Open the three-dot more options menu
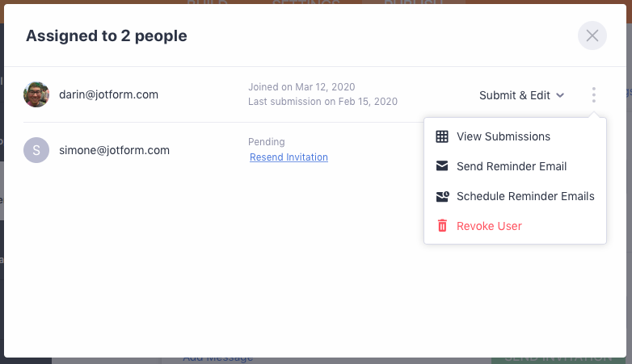632x364 pixels. click(x=593, y=95)
